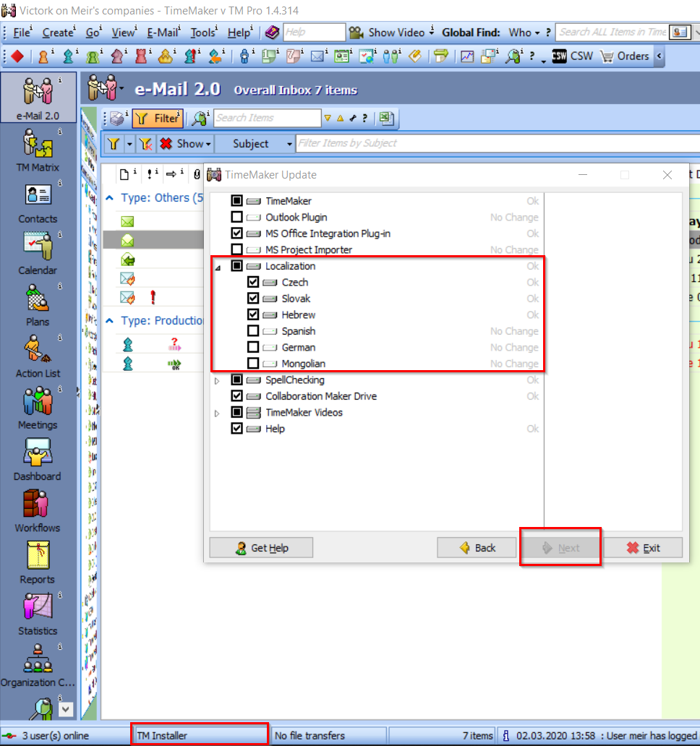The height and width of the screenshot is (746, 700).
Task: Open the E-Mail menu
Action: tap(163, 33)
